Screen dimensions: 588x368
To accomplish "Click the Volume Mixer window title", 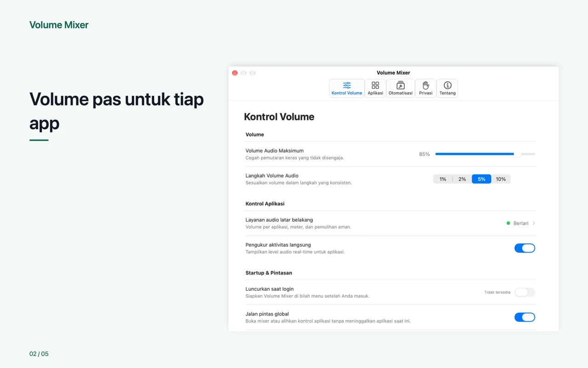I will (393, 73).
